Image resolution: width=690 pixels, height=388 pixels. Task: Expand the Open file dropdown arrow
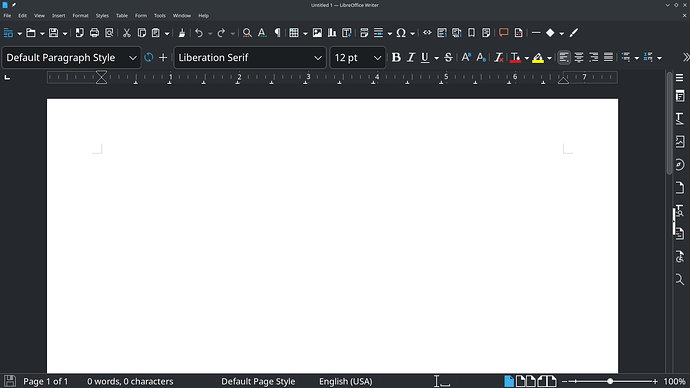(42, 33)
